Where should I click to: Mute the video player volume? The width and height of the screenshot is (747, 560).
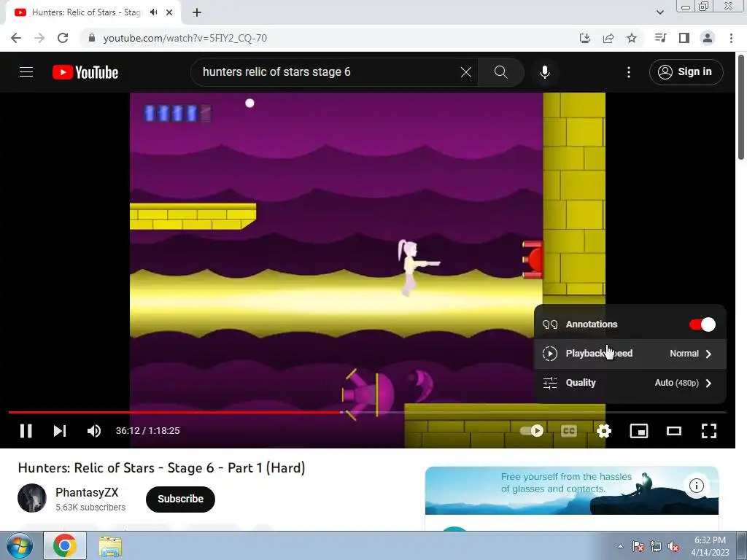point(94,430)
